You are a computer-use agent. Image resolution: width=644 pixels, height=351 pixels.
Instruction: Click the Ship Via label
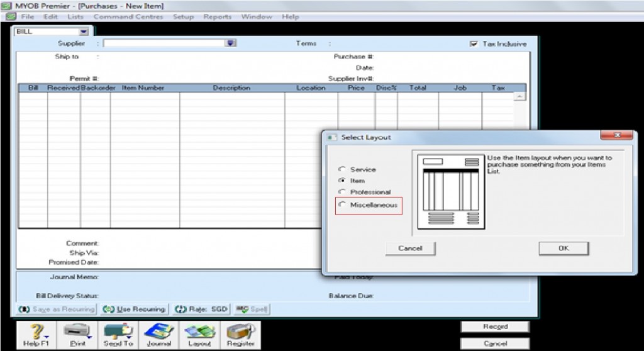pos(84,253)
